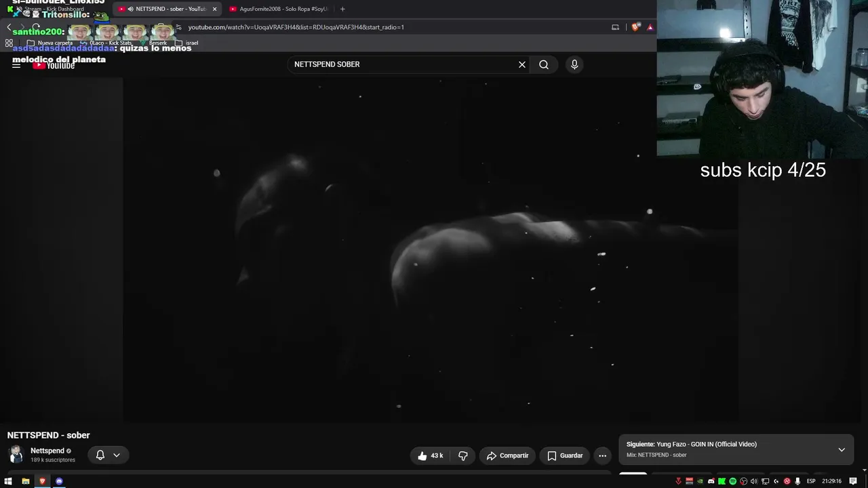Open the system volume speaker icon

click(x=754, y=481)
